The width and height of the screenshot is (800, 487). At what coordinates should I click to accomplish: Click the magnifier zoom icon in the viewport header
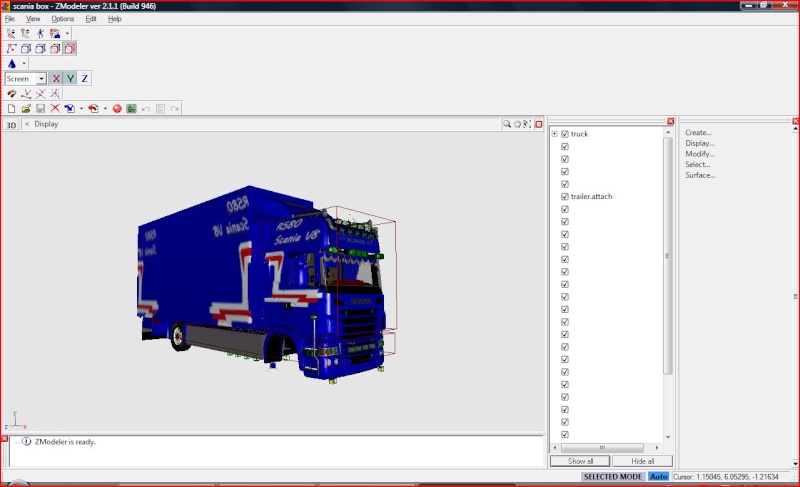pos(507,124)
